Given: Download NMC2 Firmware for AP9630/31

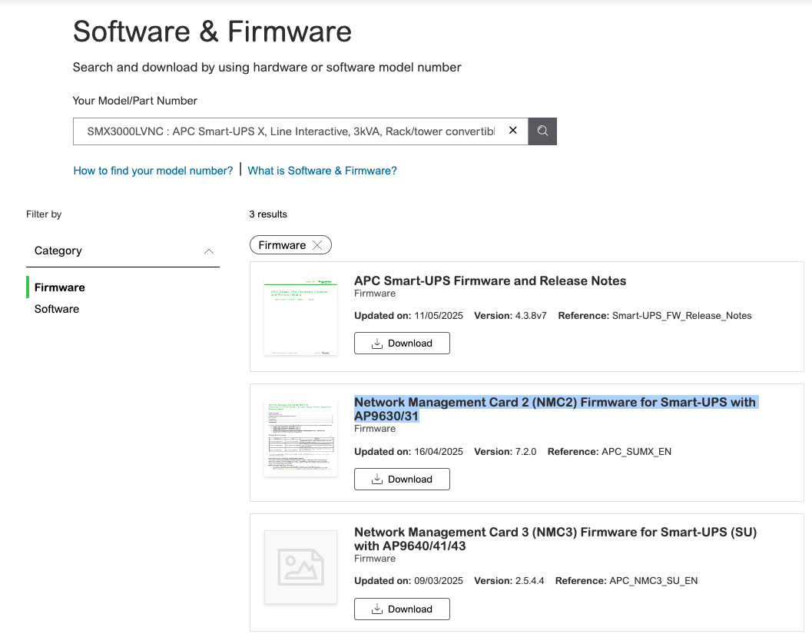Looking at the screenshot, I should click(402, 480).
